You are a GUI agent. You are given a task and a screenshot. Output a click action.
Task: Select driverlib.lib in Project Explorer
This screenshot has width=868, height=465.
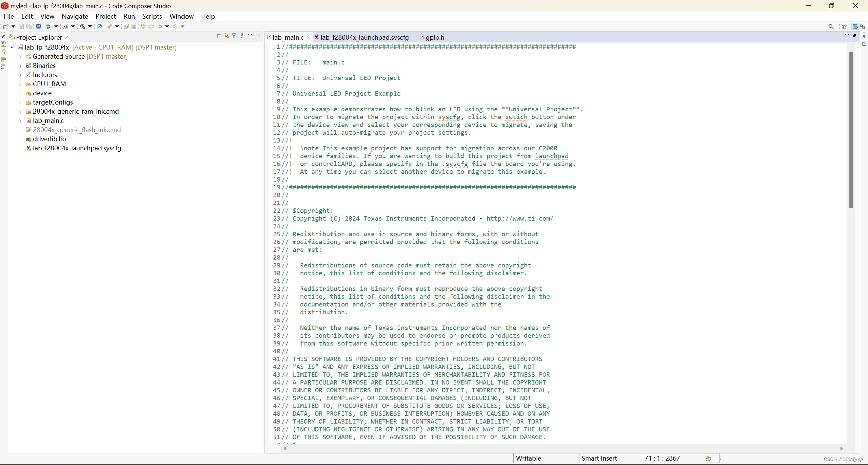click(x=49, y=139)
